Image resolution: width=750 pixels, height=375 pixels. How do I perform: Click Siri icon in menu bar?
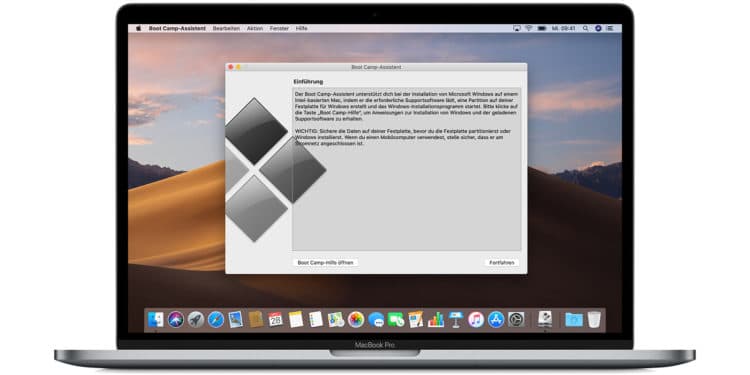coord(598,28)
